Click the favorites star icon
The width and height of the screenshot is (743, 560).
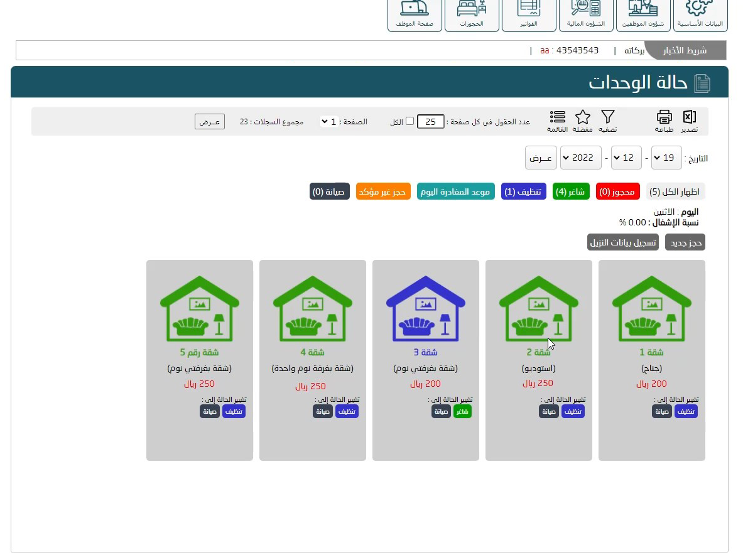click(x=583, y=117)
